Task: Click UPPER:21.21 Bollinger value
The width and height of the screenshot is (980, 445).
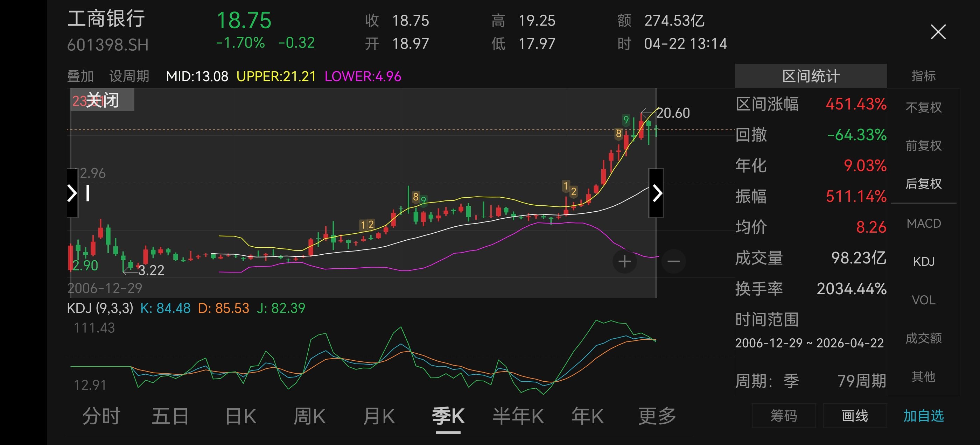Action: pos(276,77)
